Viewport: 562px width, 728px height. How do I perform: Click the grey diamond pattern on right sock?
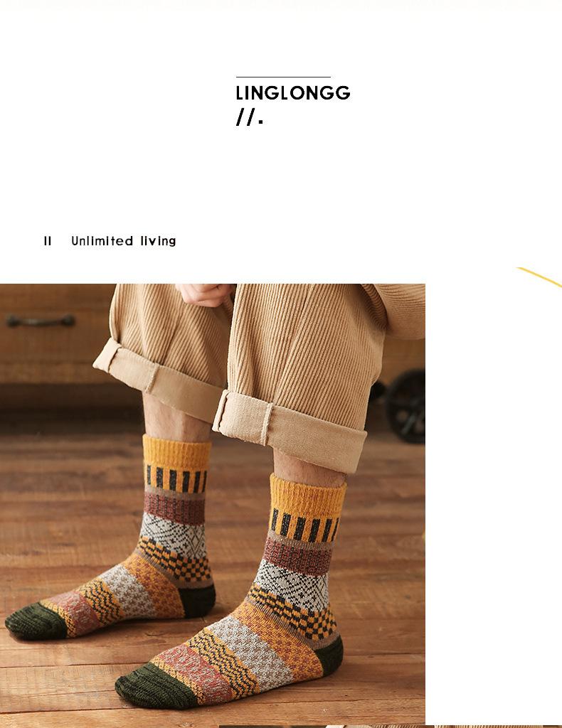pyautogui.click(x=292, y=580)
